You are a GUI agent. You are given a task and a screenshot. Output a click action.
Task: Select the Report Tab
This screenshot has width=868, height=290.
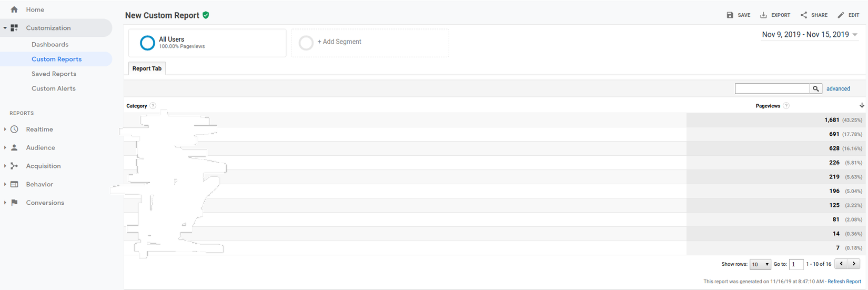[x=147, y=68]
